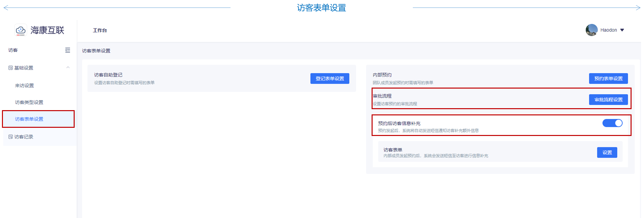Click the 基础设置 icon in the sidebar
Viewport: 644px width, 218px height.
(10, 68)
